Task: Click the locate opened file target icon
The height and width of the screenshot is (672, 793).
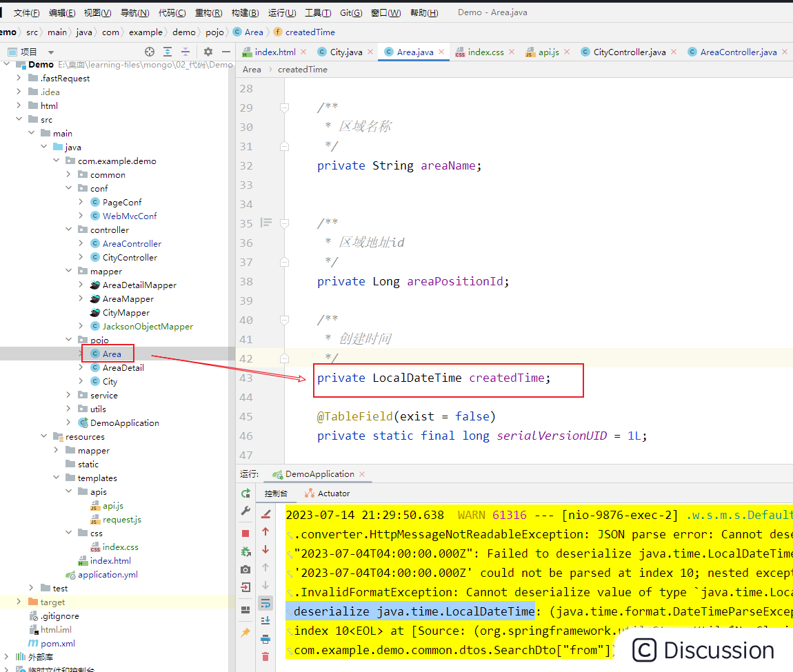Action: 149,52
